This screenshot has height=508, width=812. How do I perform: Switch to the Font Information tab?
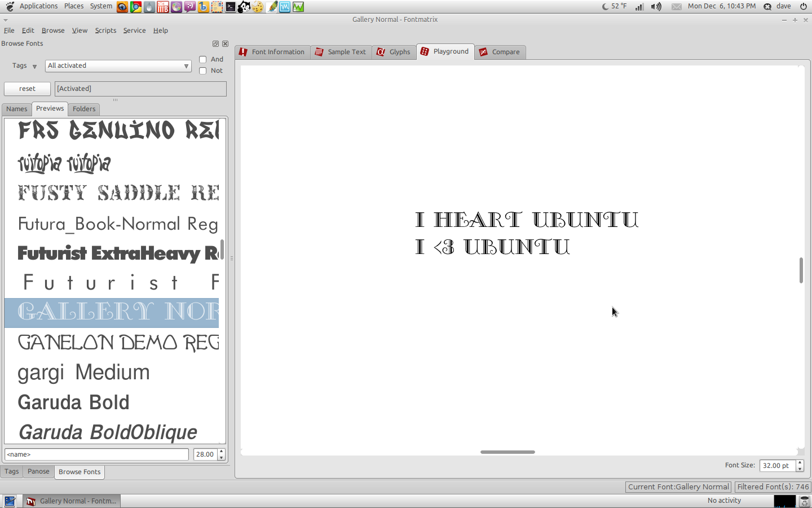pos(272,52)
